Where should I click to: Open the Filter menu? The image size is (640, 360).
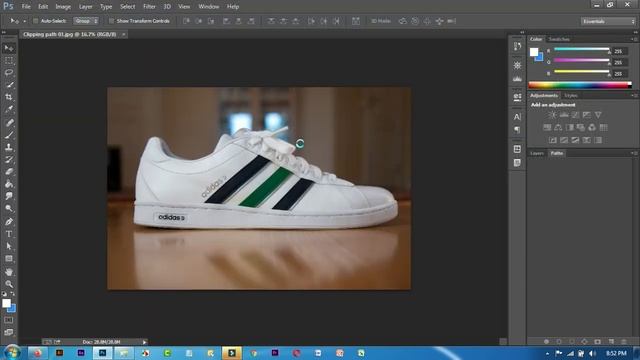(x=149, y=7)
